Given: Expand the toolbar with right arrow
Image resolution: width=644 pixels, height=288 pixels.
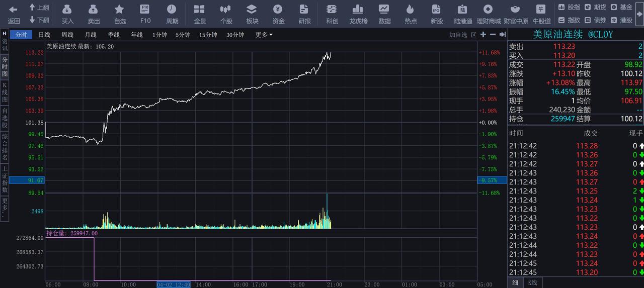Looking at the screenshot, I should pos(640,14).
